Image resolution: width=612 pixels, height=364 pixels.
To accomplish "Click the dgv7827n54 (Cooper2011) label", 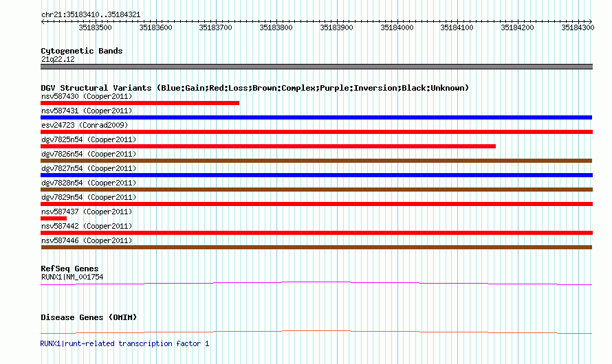I will [89, 168].
